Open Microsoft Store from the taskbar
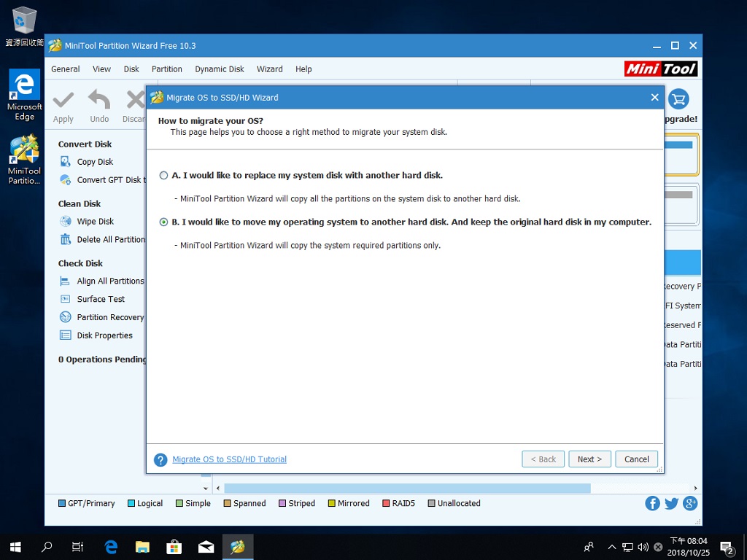This screenshot has height=560, width=747. (x=174, y=547)
